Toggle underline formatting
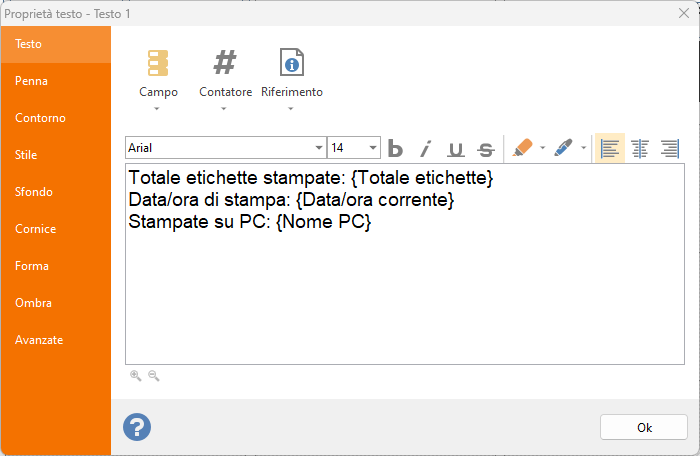 tap(455, 149)
